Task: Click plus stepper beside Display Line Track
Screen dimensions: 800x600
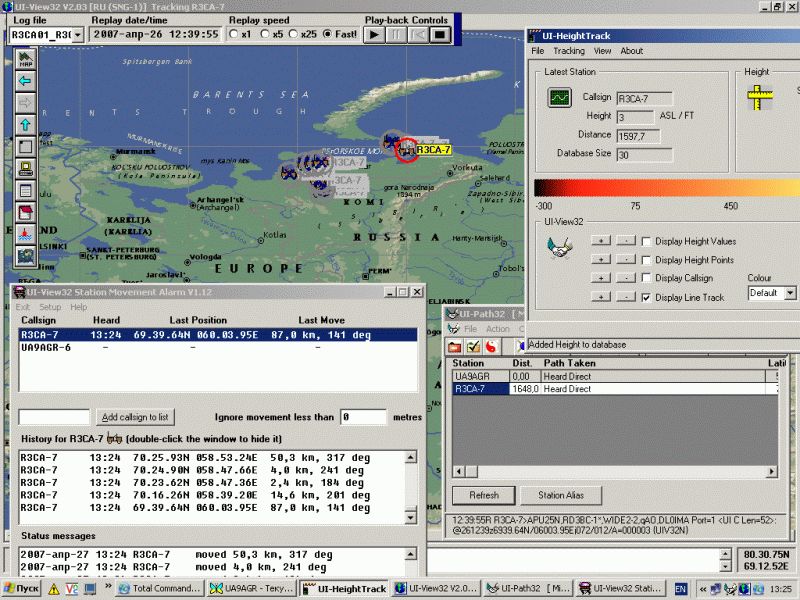Action: pos(601,296)
